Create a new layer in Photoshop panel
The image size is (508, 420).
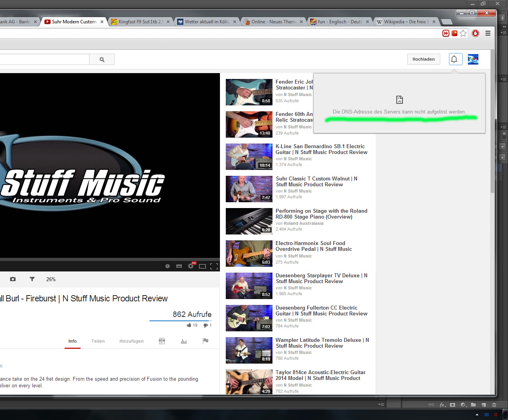click(483, 405)
